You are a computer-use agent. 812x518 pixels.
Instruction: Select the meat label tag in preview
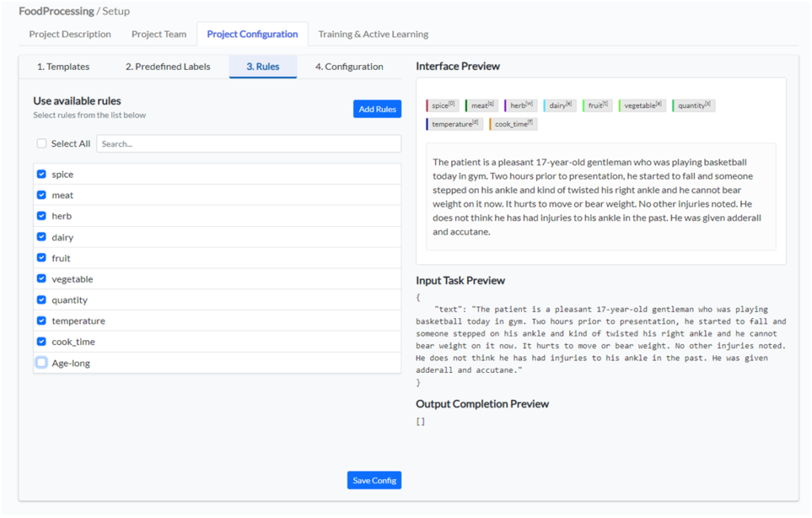point(481,106)
